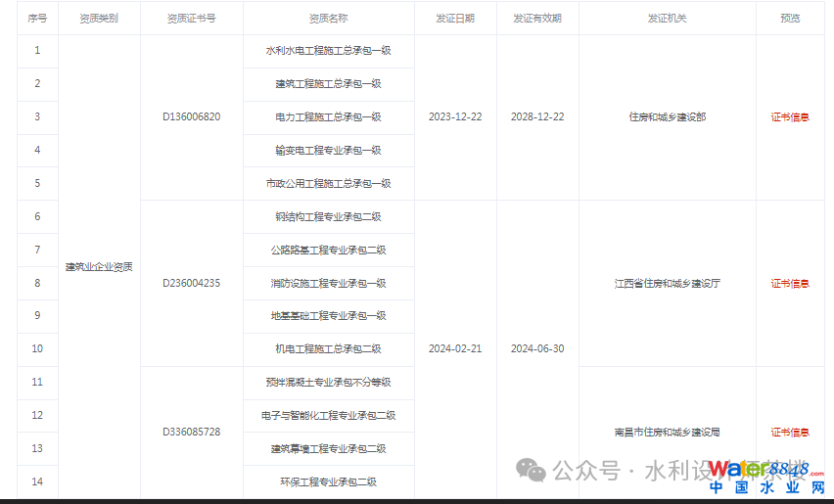Click the 水利水电工程施工总承包一级 cell
834x504 pixels.
coord(328,51)
